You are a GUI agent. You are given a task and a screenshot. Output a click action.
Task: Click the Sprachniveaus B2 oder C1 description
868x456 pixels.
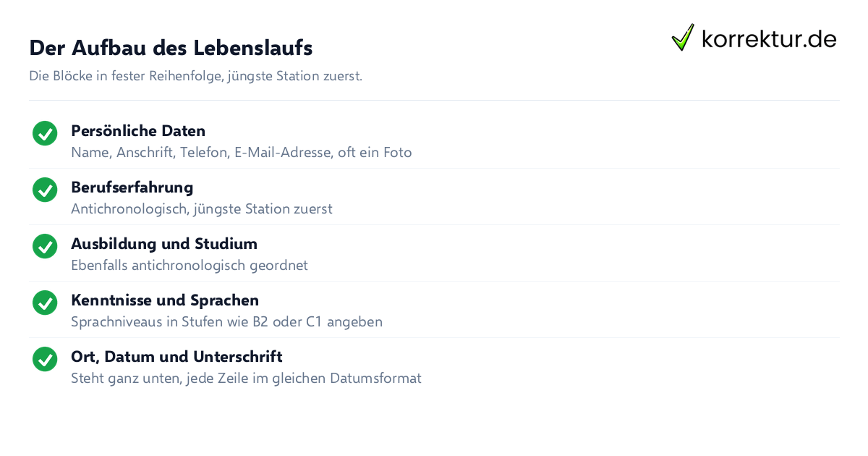click(226, 322)
